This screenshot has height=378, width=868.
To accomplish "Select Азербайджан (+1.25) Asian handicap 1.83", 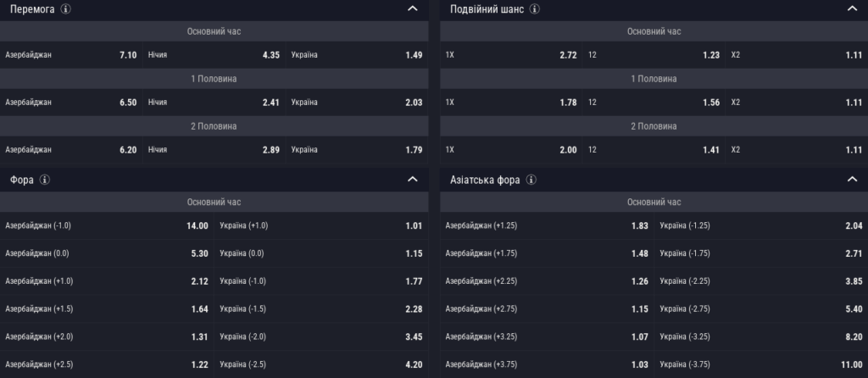I will pyautogui.click(x=547, y=225).
